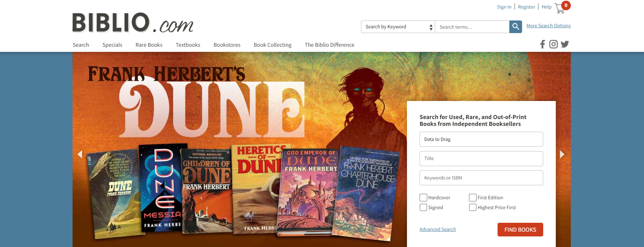
Task: Enable the First Edition checkbox
Action: [x=473, y=198]
